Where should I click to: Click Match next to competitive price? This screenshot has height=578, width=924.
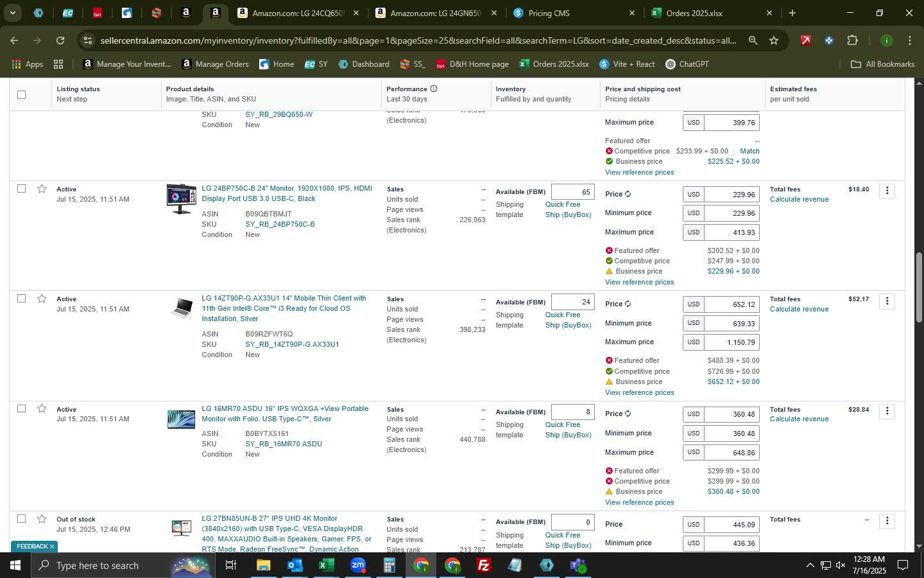pos(749,151)
